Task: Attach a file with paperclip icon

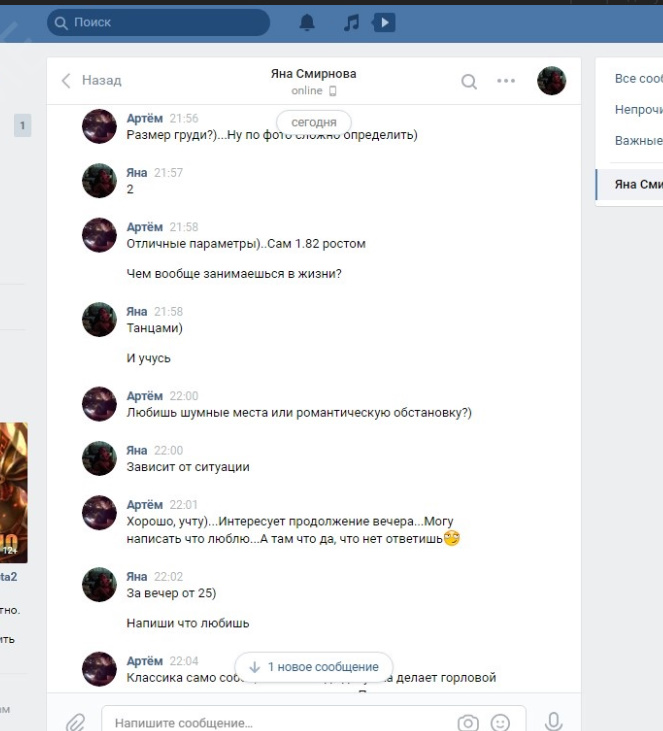Action: point(76,723)
